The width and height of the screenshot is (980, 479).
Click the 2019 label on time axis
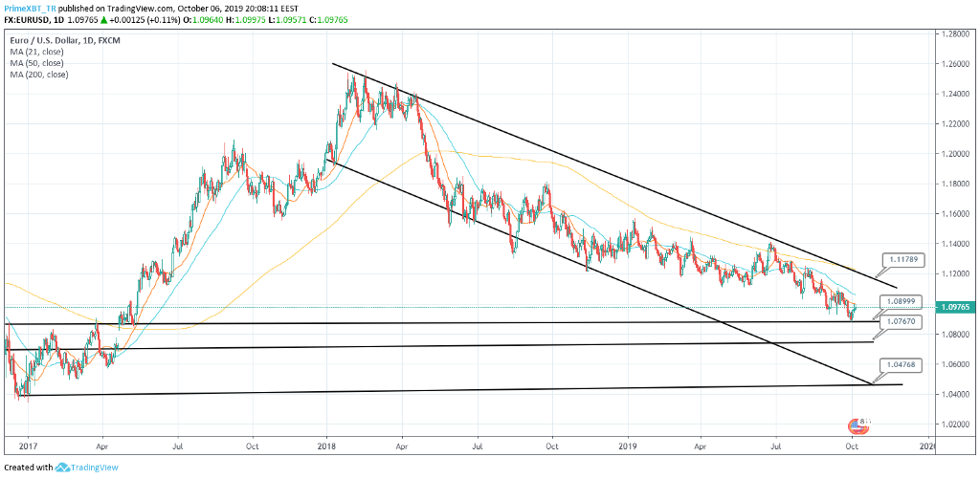tap(626, 446)
